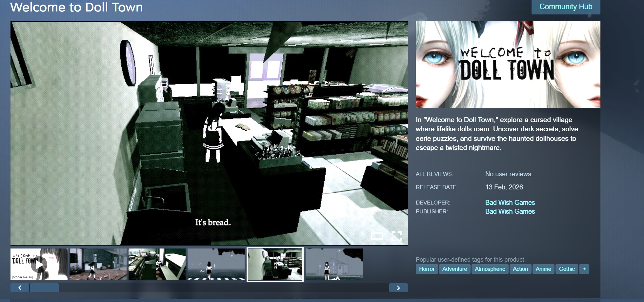Open screenshot in fullscreen view

tap(397, 236)
